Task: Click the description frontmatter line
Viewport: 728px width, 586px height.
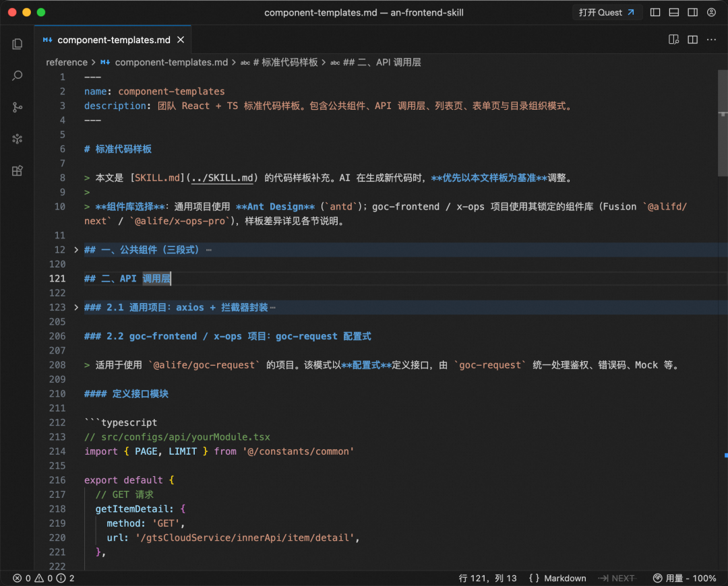Action: [x=329, y=106]
